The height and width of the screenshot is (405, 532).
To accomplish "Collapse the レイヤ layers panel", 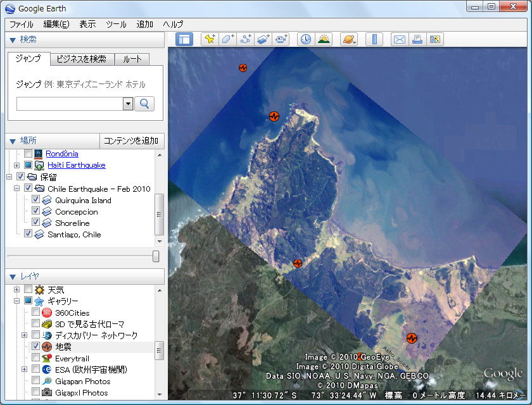I will (x=13, y=277).
